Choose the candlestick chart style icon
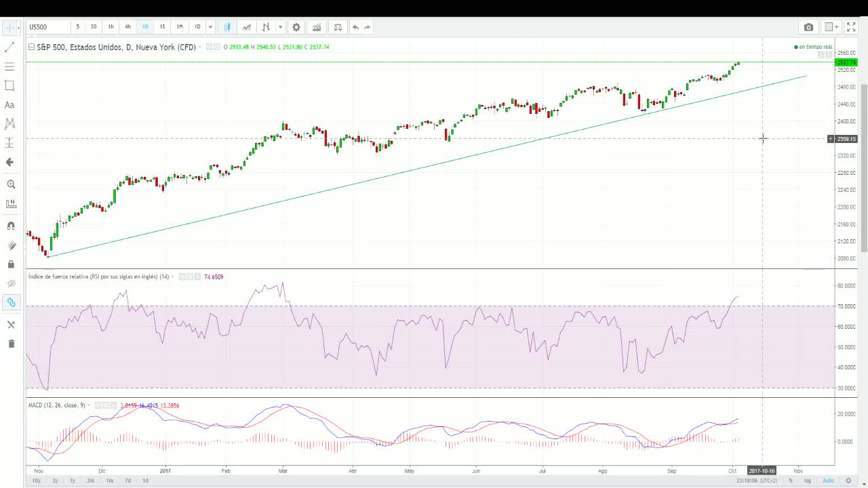The width and height of the screenshot is (868, 488). point(227,27)
